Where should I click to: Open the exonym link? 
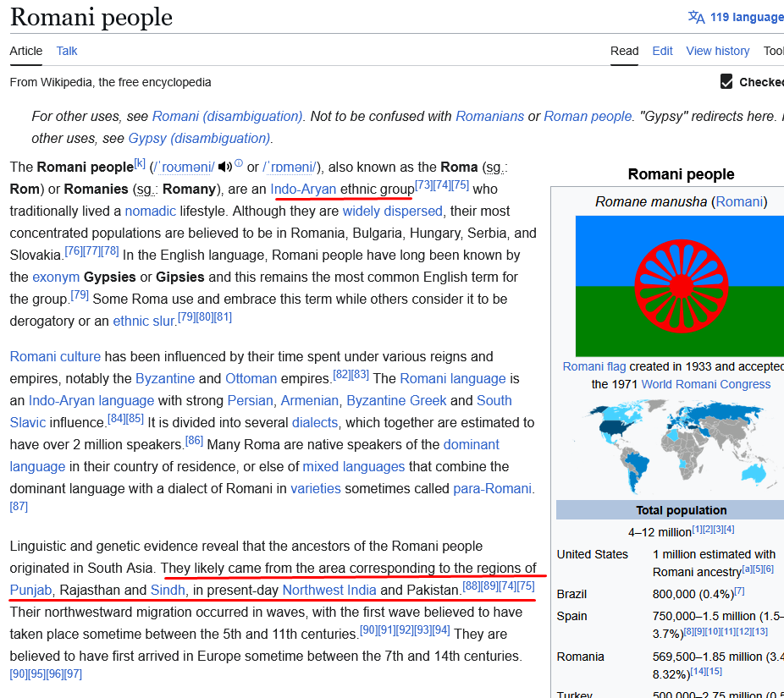click(x=56, y=278)
